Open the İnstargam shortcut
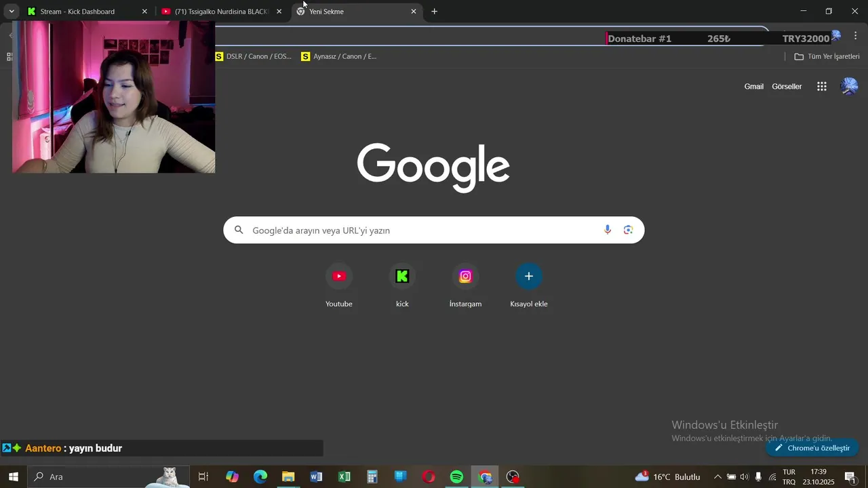This screenshot has width=868, height=488. pyautogui.click(x=465, y=285)
